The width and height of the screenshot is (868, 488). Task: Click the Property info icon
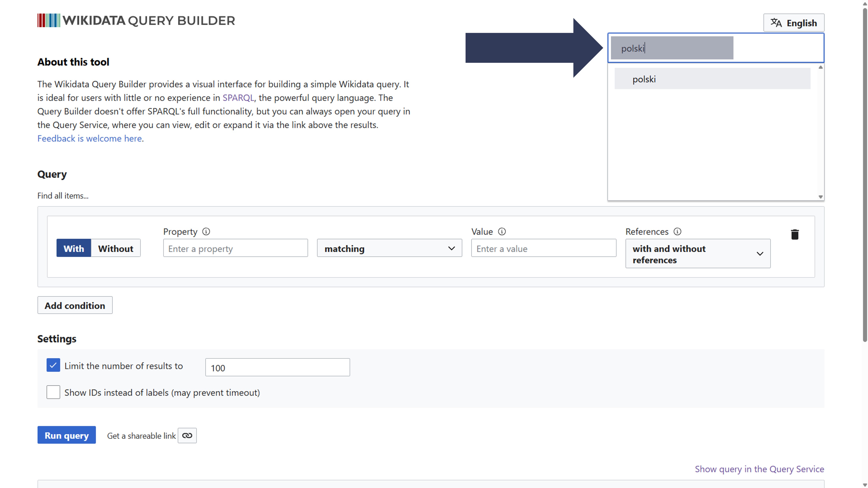pos(206,231)
